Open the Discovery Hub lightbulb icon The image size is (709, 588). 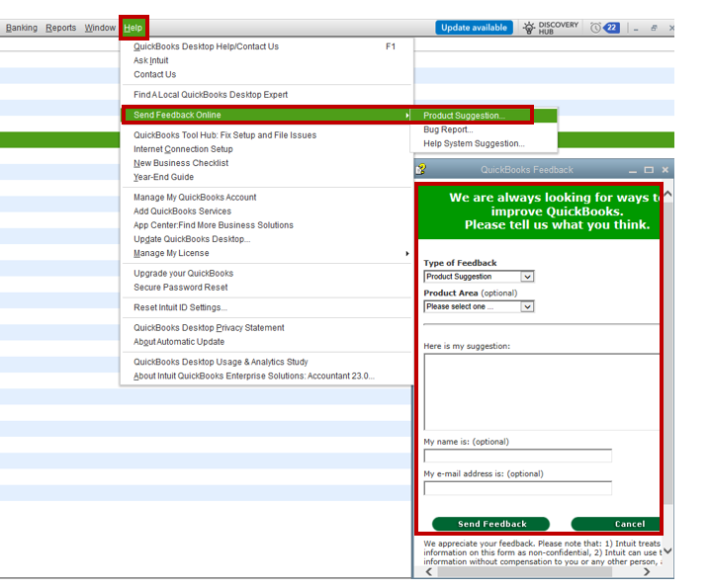tap(529, 28)
